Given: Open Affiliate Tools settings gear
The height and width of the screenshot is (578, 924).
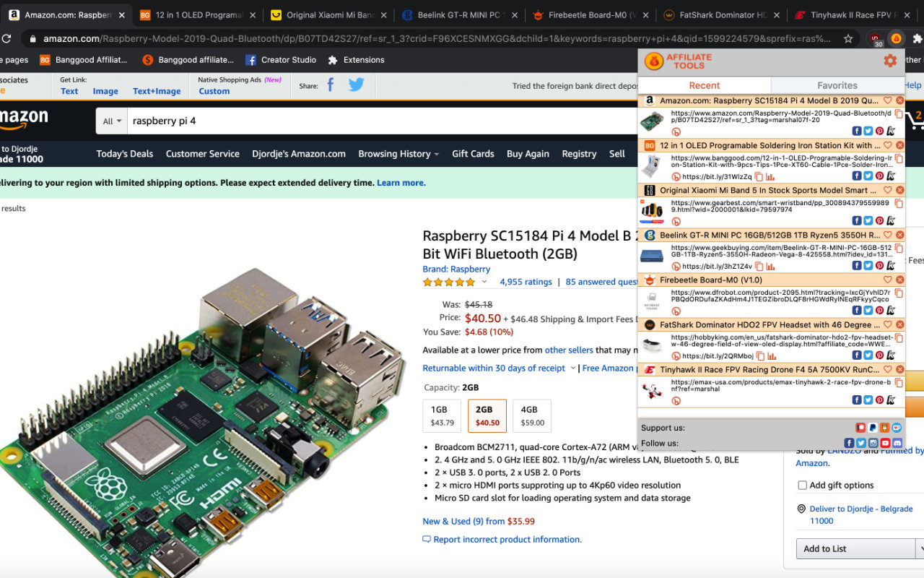Looking at the screenshot, I should (890, 61).
